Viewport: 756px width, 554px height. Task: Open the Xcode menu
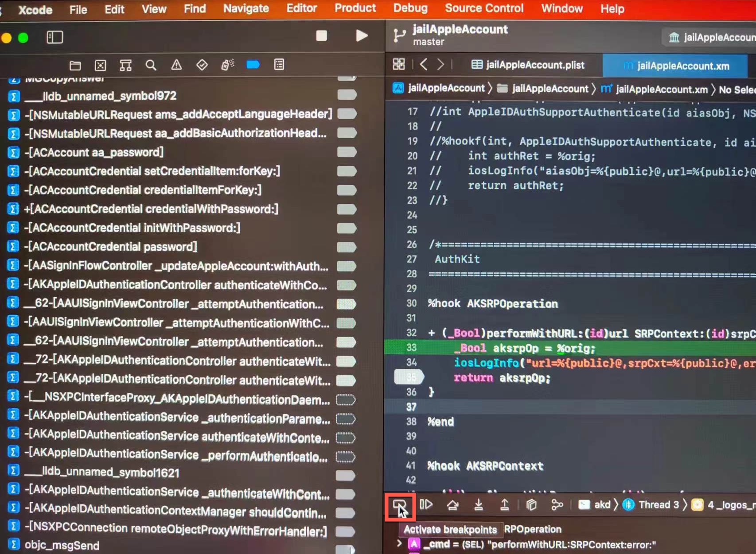pos(35,9)
